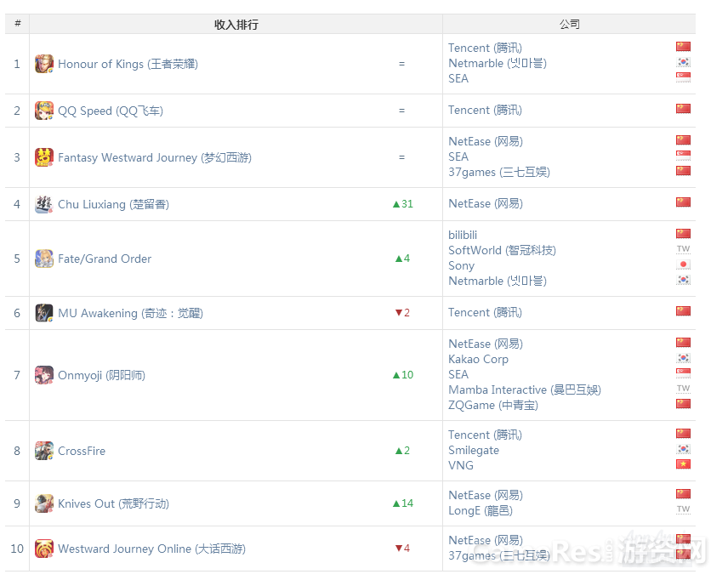Click the TW label beside Mamba Interactive

point(683,388)
